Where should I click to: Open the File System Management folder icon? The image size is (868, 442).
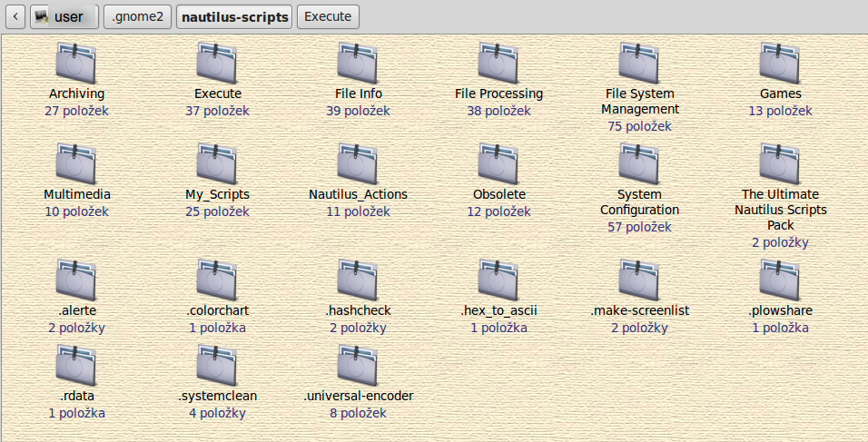(639, 63)
